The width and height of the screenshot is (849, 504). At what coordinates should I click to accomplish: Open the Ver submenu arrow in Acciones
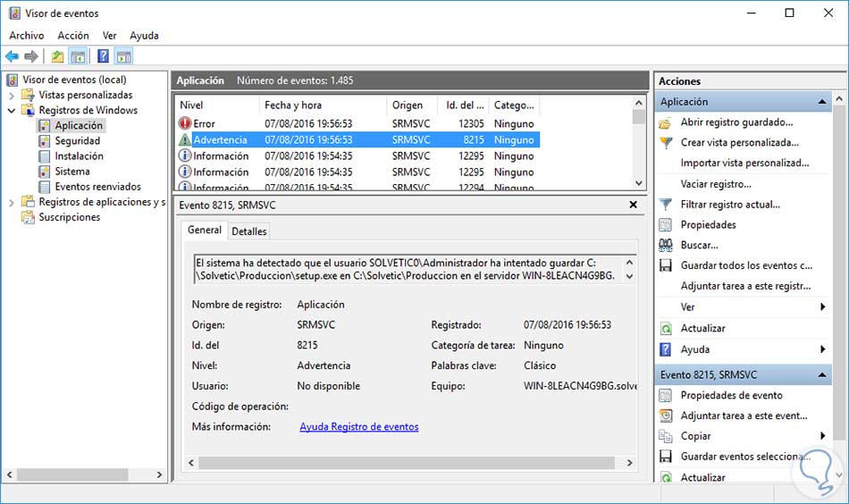pos(823,307)
